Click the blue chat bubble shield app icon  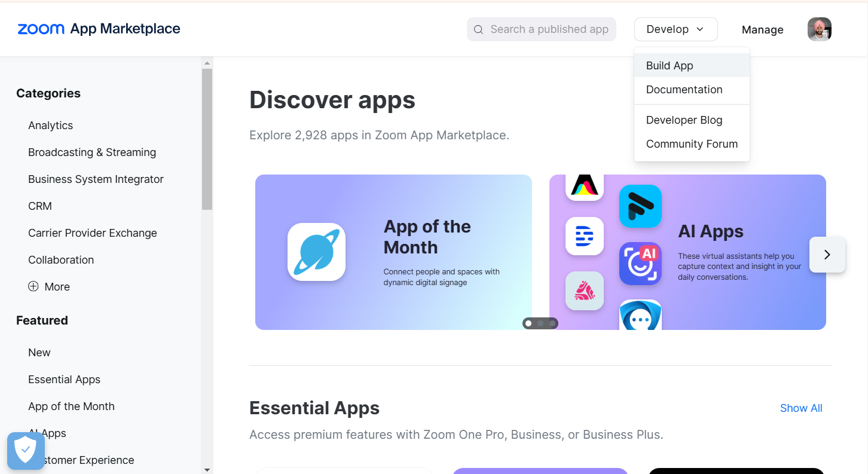(640, 315)
